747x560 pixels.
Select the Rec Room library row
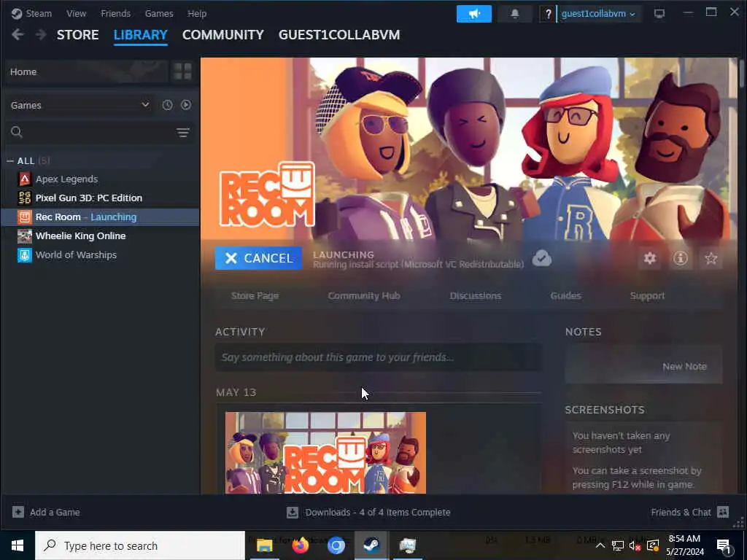click(x=100, y=217)
